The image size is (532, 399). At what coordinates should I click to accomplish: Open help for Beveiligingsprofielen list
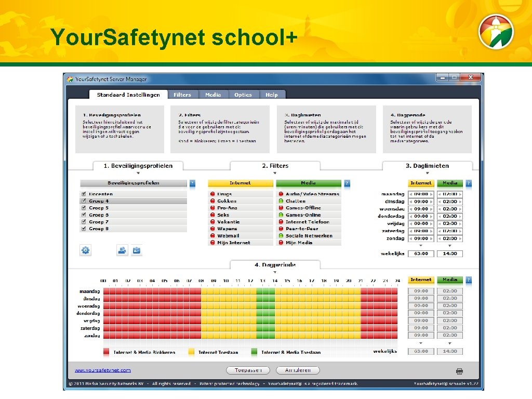pos(192,183)
